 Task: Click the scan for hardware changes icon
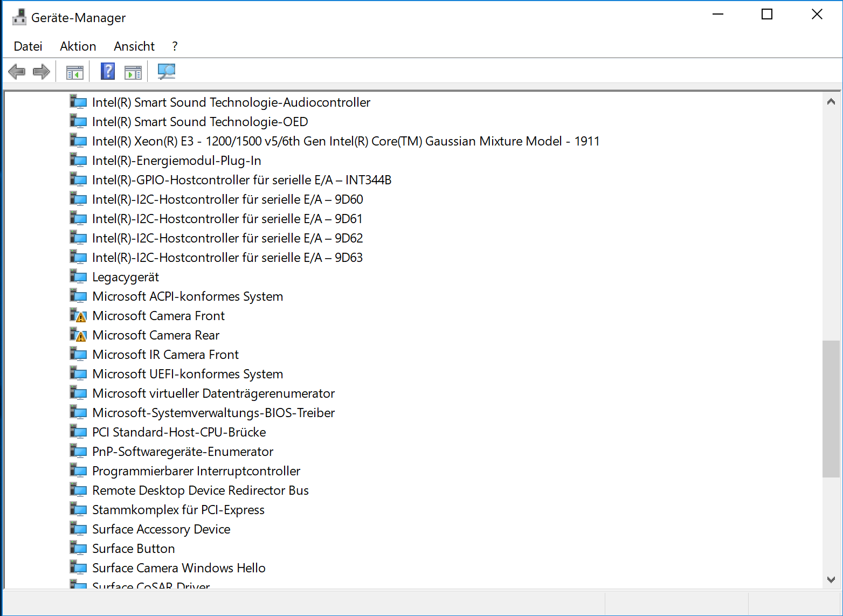(x=166, y=71)
